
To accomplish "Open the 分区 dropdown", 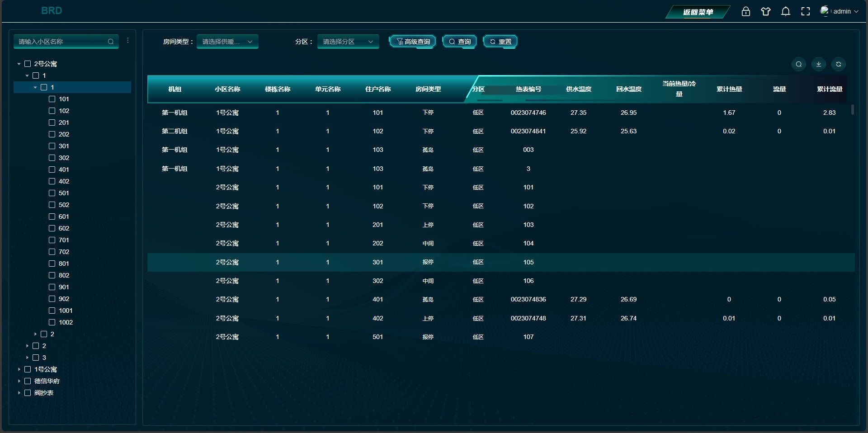I will 348,42.
